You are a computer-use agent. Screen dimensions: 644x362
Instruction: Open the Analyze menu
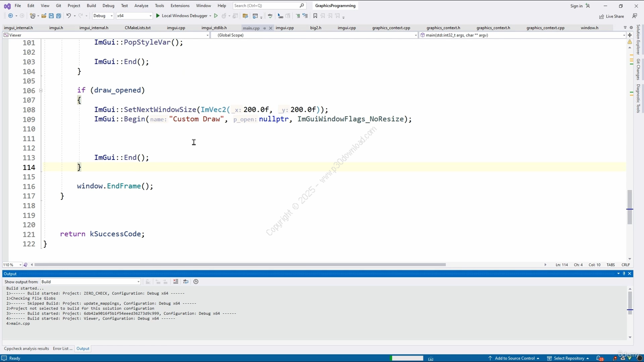point(141,6)
